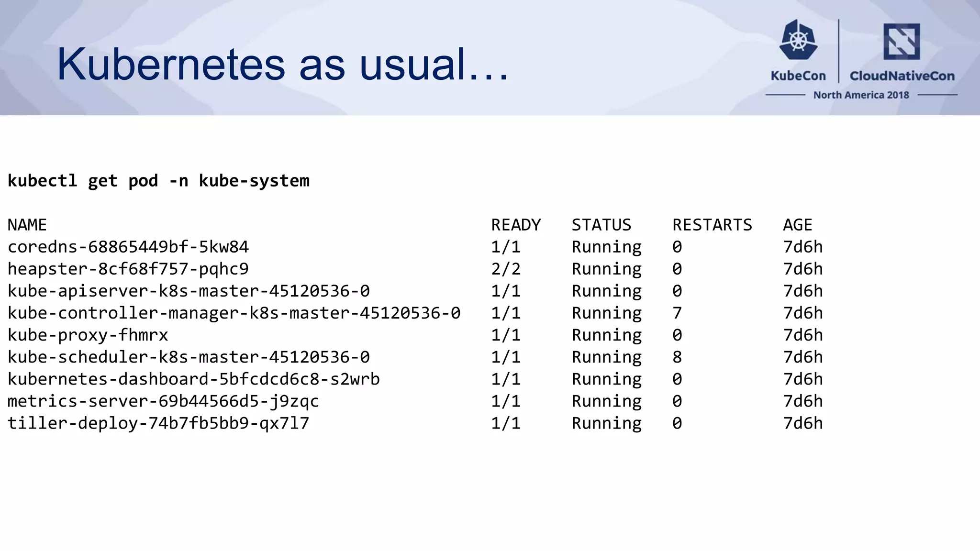Click the 7d6h age of heapster row

[803, 269]
